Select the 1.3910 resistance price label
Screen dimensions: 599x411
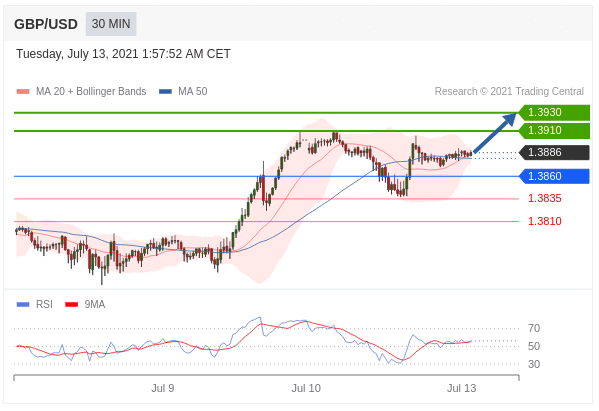click(x=554, y=130)
